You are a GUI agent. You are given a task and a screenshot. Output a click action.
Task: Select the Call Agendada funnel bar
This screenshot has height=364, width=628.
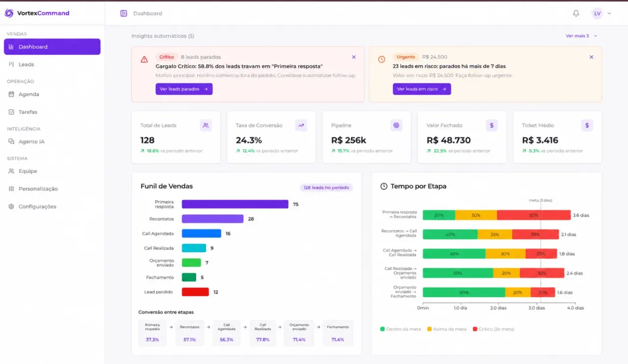[202, 234]
